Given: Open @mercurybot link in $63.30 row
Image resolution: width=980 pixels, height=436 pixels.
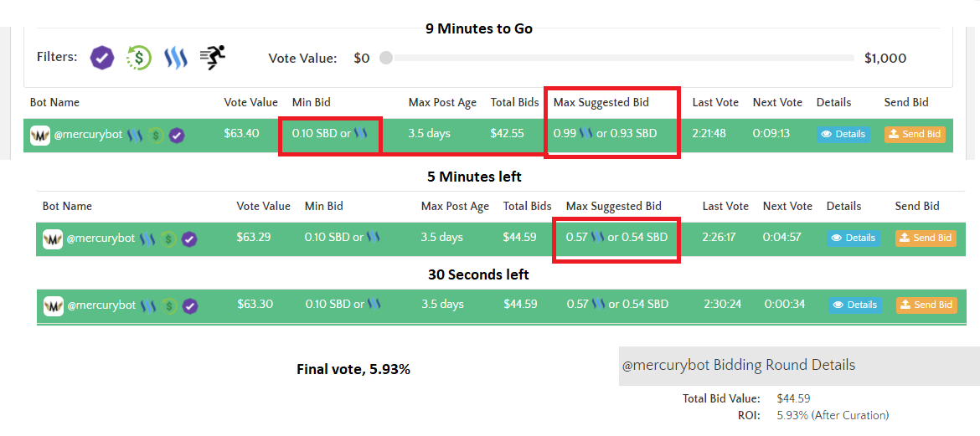Looking at the screenshot, I should tap(101, 305).
